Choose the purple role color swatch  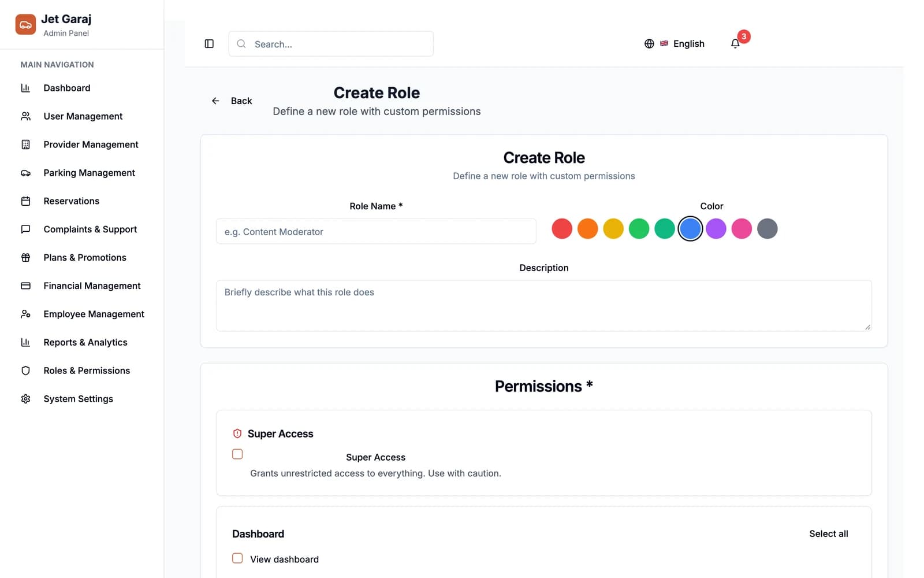(x=716, y=229)
